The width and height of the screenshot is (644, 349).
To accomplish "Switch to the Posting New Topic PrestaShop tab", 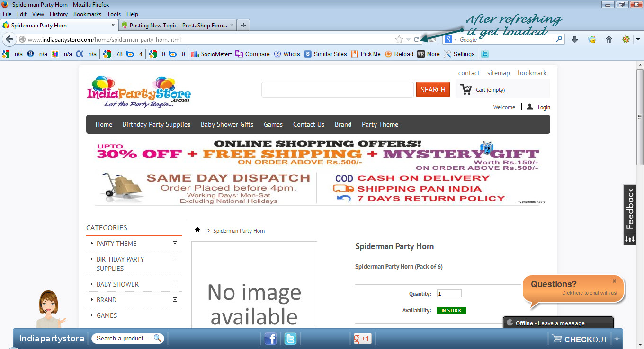I will 178,25.
